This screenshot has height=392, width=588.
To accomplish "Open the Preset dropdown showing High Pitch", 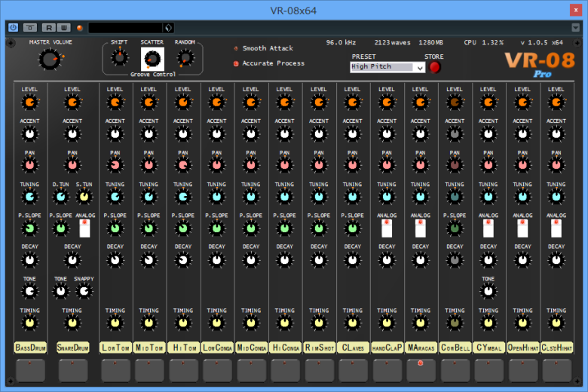I will pyautogui.click(x=388, y=67).
